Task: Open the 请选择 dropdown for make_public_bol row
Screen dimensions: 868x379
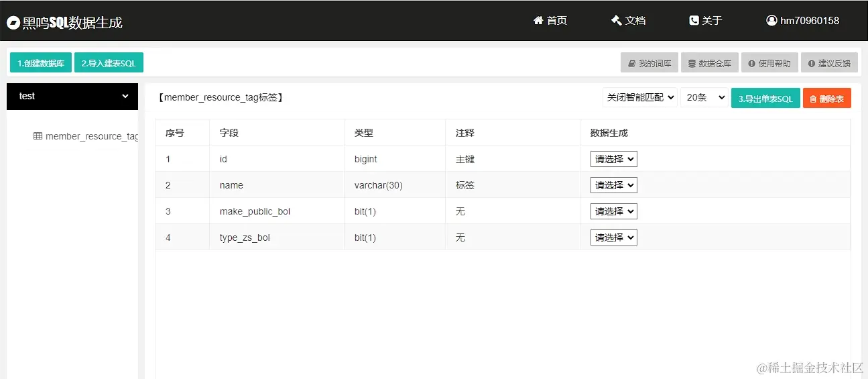Action: point(613,211)
